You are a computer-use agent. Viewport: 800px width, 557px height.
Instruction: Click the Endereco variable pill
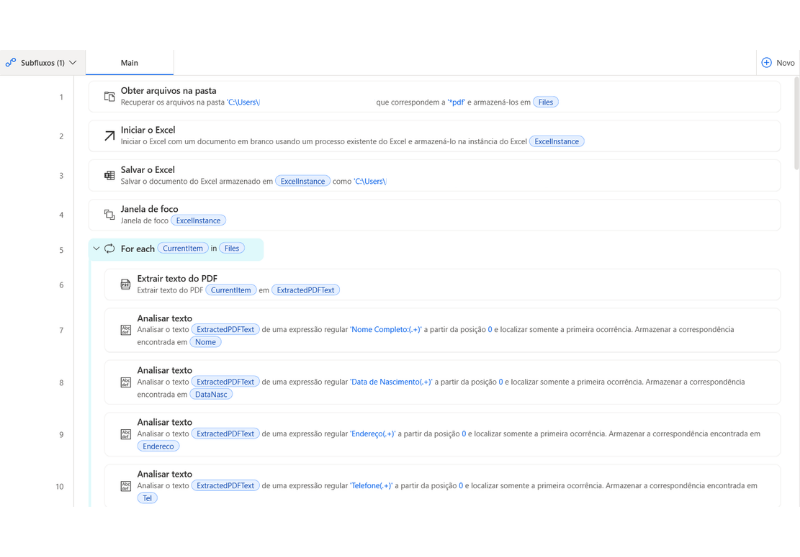158,446
